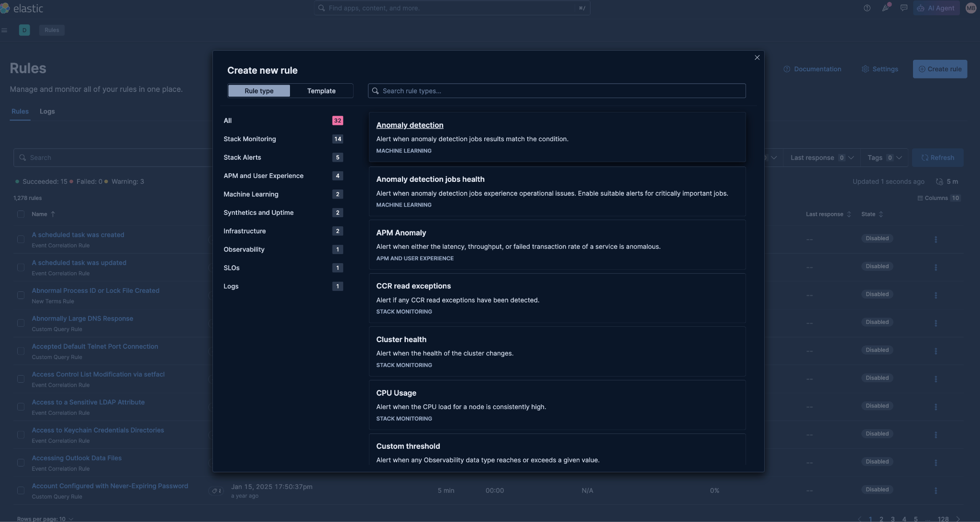Choose the CPU Usage rule type
980x522 pixels.
click(x=557, y=405)
